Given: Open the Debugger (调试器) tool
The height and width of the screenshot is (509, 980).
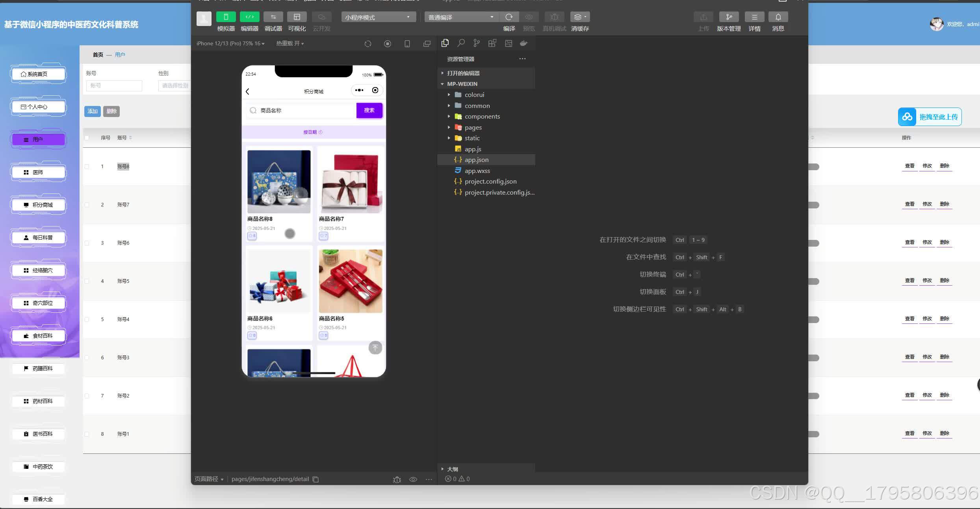Looking at the screenshot, I should pyautogui.click(x=273, y=17).
